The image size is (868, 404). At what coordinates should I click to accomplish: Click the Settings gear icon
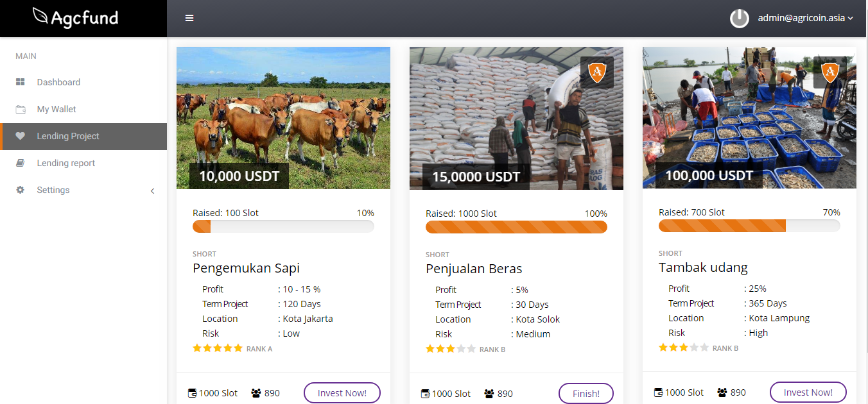[21, 190]
